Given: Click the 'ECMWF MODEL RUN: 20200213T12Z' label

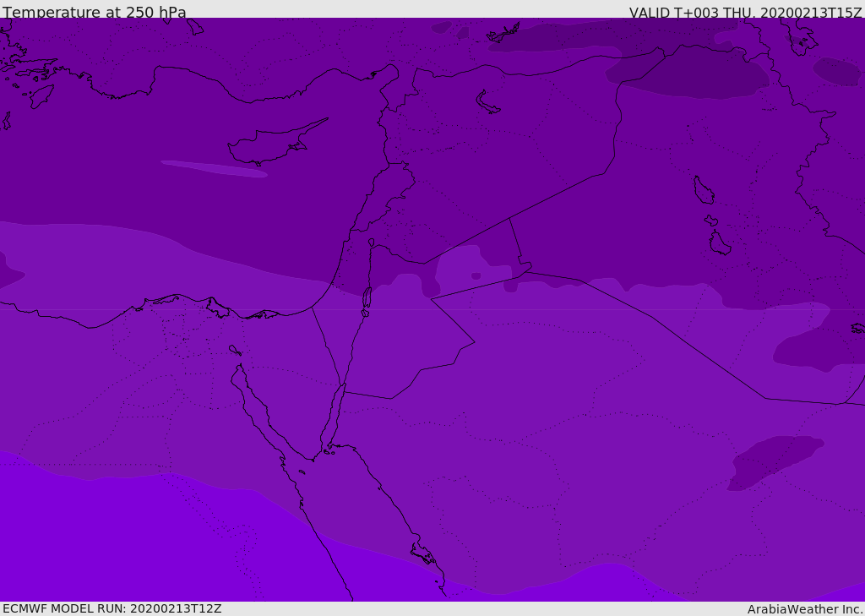Looking at the screenshot, I should coord(112,608).
